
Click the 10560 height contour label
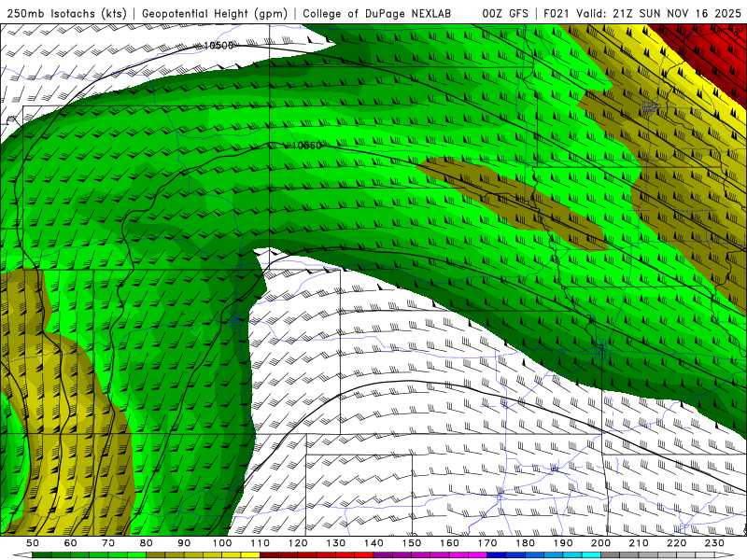[306, 146]
